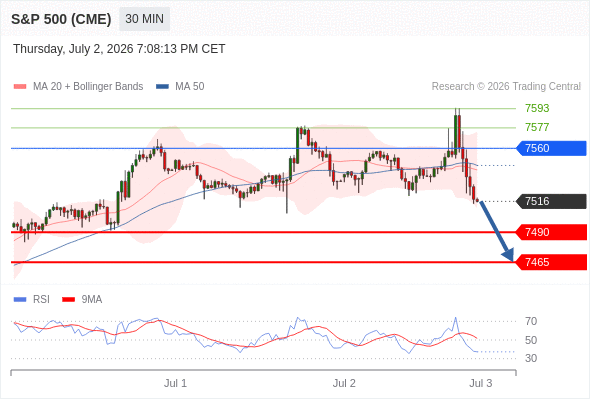Click the MA 20 + Bollinger Bands legend swatch
The width and height of the screenshot is (590, 400).
tap(20, 87)
